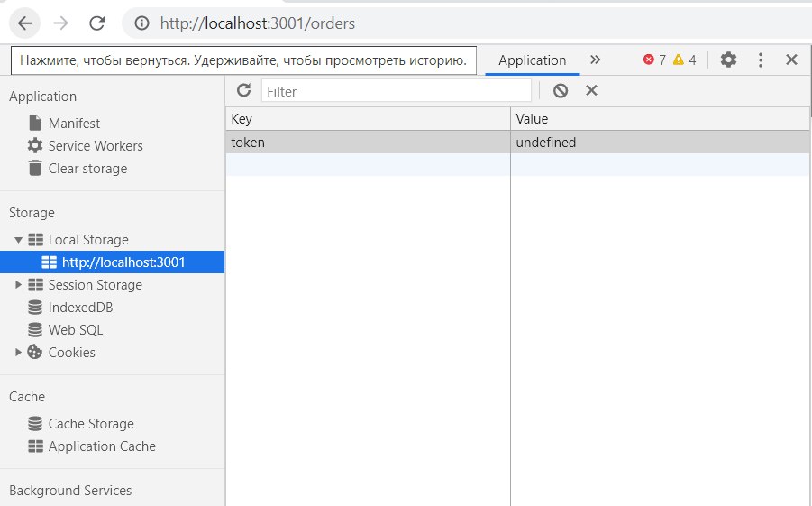This screenshot has height=506, width=812.
Task: Open the DevTools three-dot customize menu
Action: tap(761, 60)
